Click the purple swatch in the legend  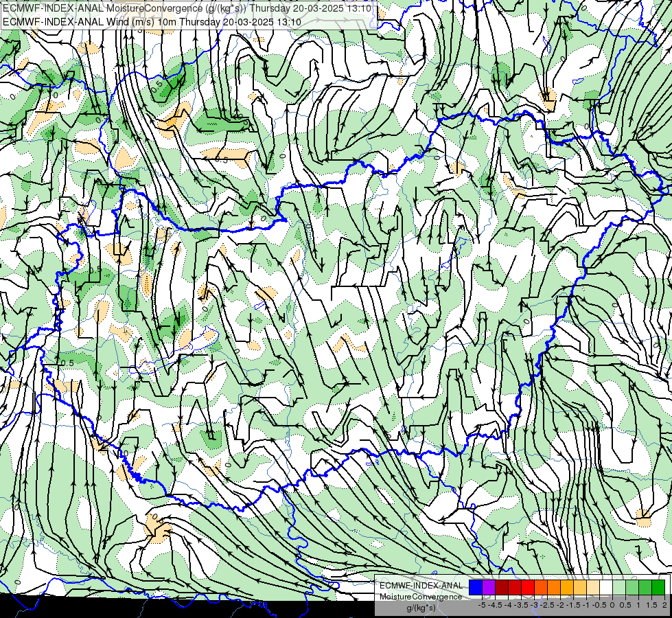[489, 587]
